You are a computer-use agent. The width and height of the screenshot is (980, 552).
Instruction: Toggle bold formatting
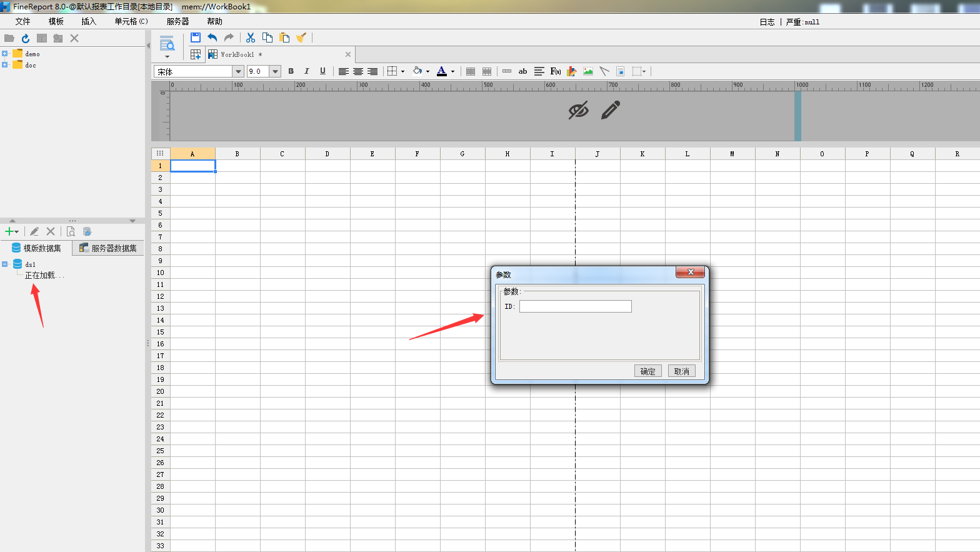click(291, 71)
